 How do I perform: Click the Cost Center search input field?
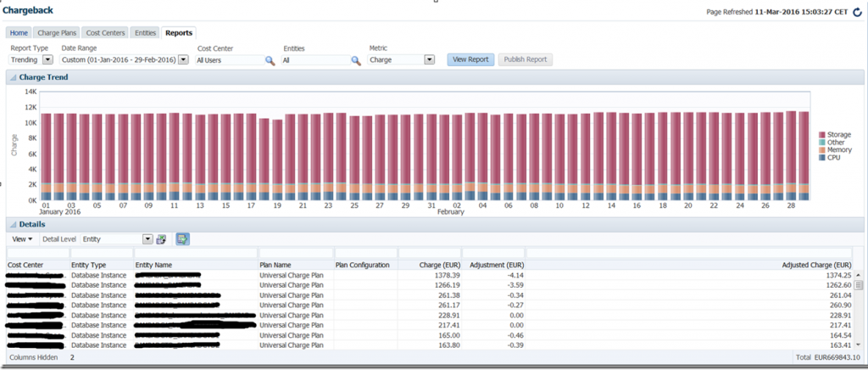[x=229, y=60]
